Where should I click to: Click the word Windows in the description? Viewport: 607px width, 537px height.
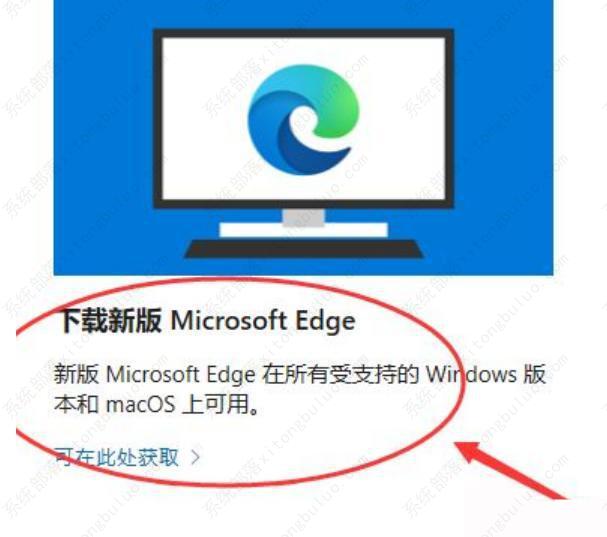point(471,374)
